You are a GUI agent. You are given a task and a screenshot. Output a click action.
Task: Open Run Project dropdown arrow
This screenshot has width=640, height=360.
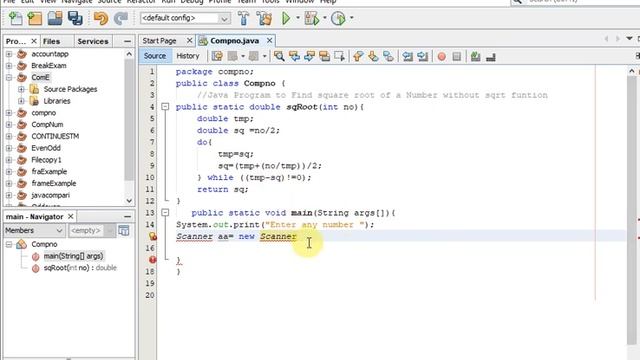pyautogui.click(x=298, y=18)
